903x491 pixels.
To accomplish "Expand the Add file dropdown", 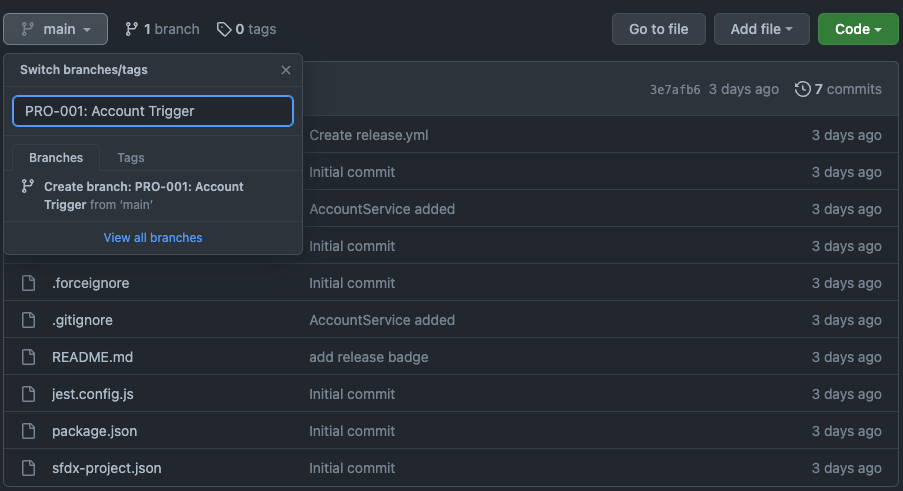I will tap(762, 29).
